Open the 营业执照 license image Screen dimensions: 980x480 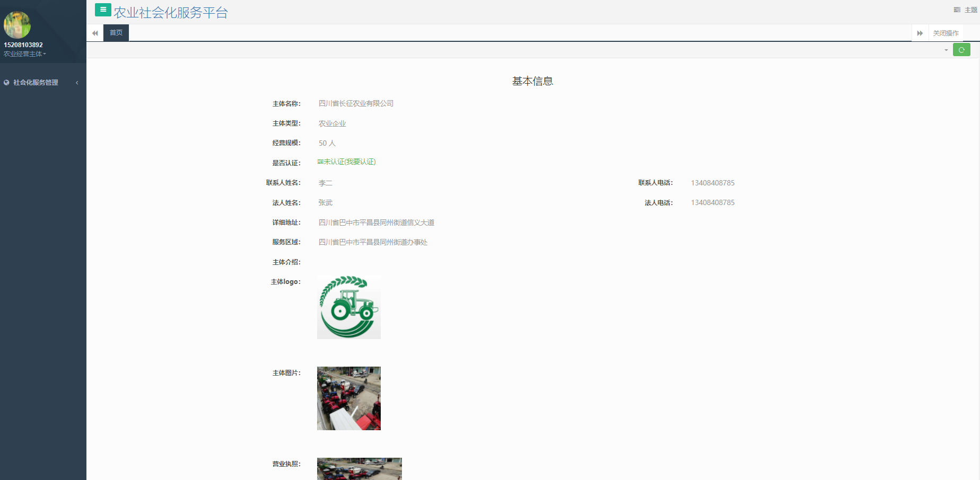(x=360, y=469)
